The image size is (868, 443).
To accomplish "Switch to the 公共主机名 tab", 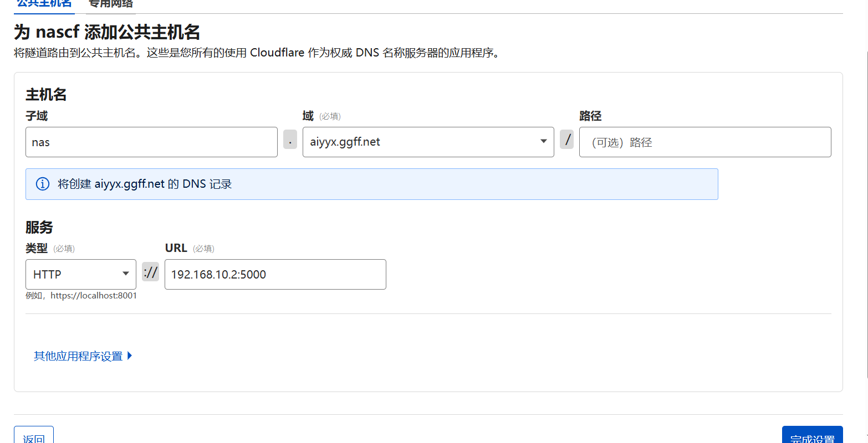I will pyautogui.click(x=44, y=4).
